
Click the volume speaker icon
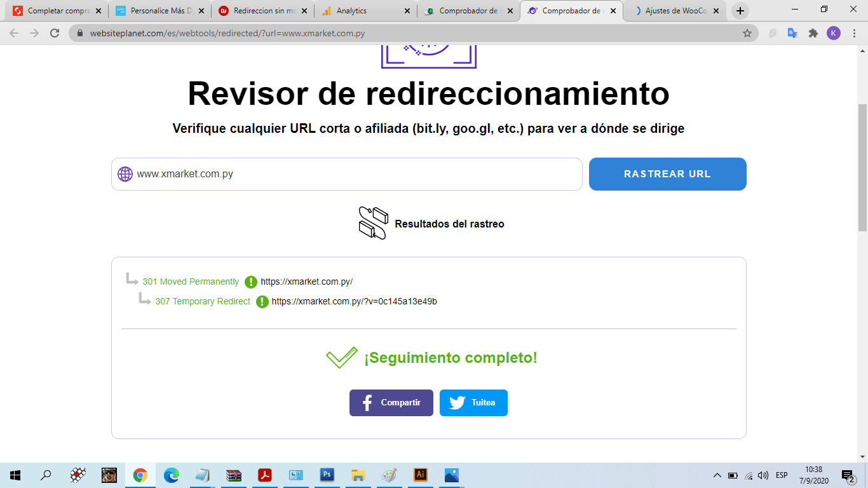[763, 475]
